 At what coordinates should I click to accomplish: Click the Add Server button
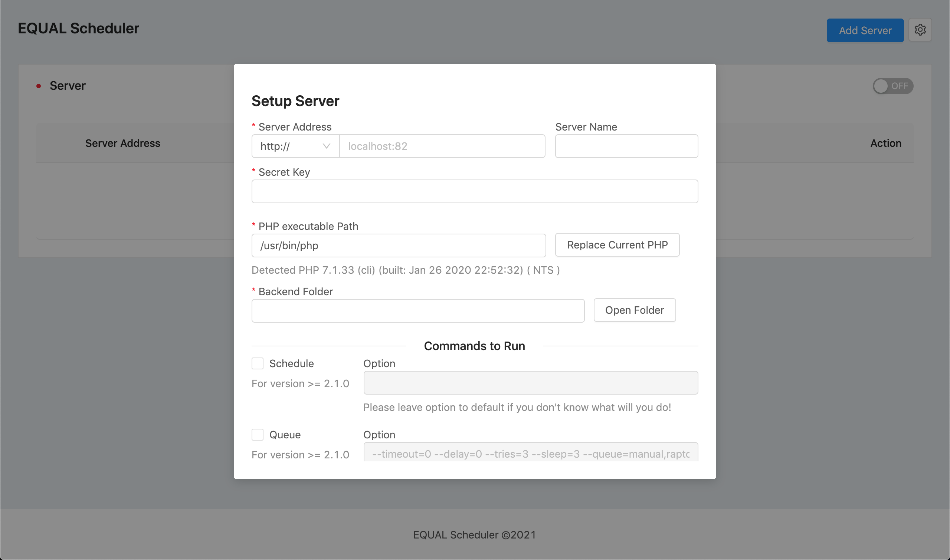tap(865, 30)
